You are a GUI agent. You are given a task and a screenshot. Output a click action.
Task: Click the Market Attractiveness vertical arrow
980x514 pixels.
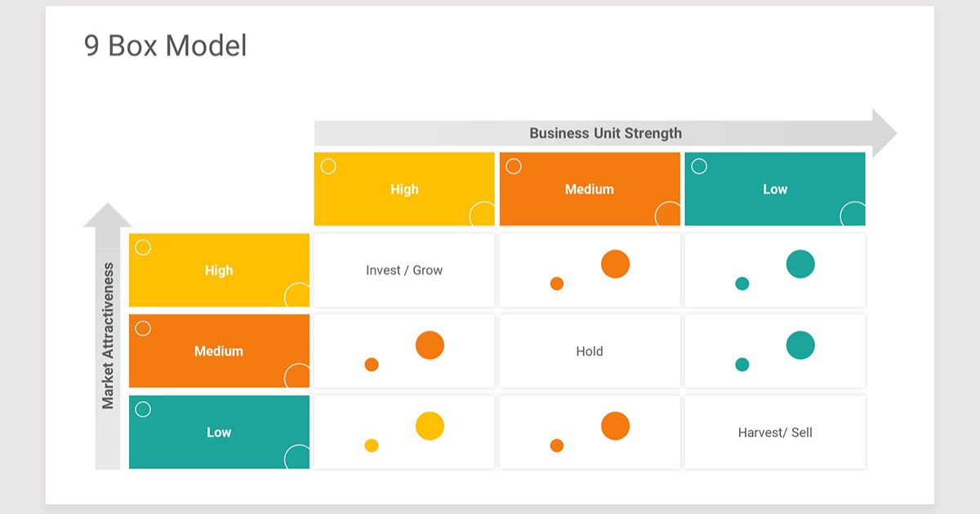(x=108, y=335)
